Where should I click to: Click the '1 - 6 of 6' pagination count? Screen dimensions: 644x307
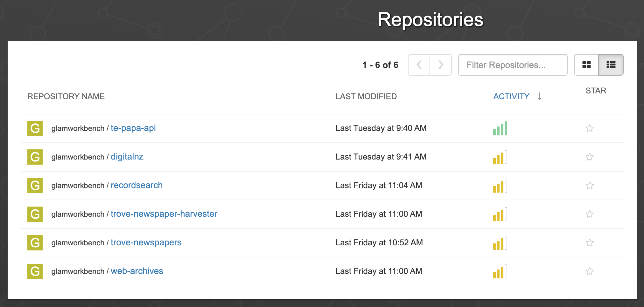pos(380,65)
